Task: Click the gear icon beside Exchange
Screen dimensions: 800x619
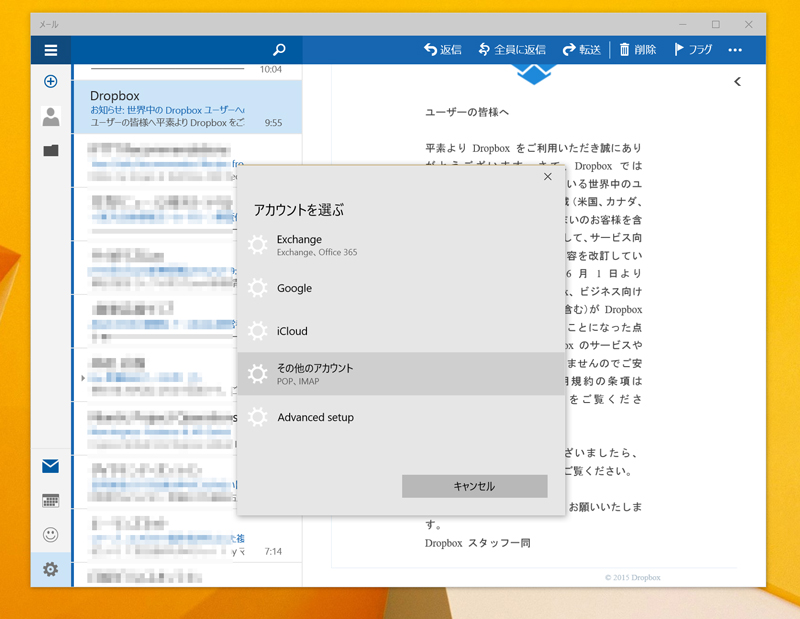Action: click(x=258, y=245)
